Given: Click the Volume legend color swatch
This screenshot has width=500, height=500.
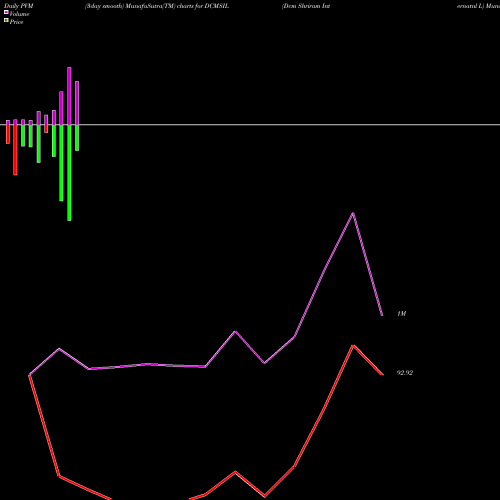Looking at the screenshot, I should click(6, 12).
